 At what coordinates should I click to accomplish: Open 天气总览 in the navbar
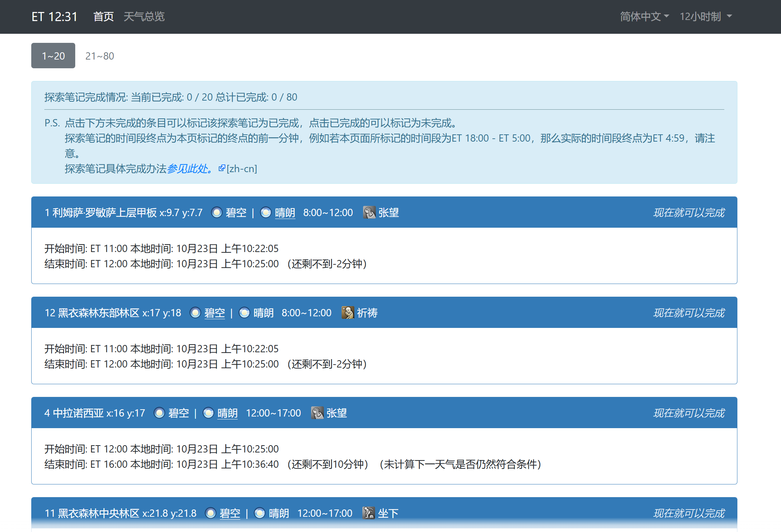(144, 17)
